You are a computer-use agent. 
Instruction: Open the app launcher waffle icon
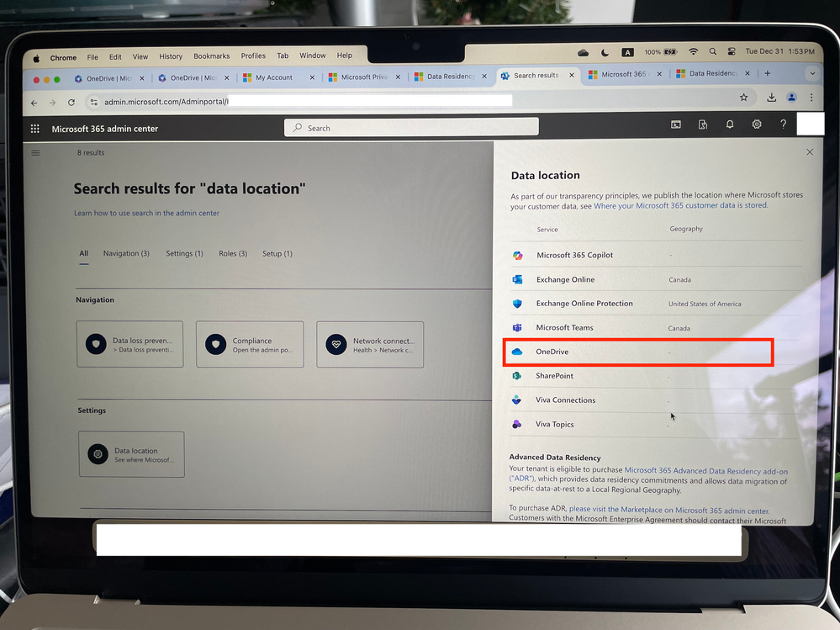point(34,129)
